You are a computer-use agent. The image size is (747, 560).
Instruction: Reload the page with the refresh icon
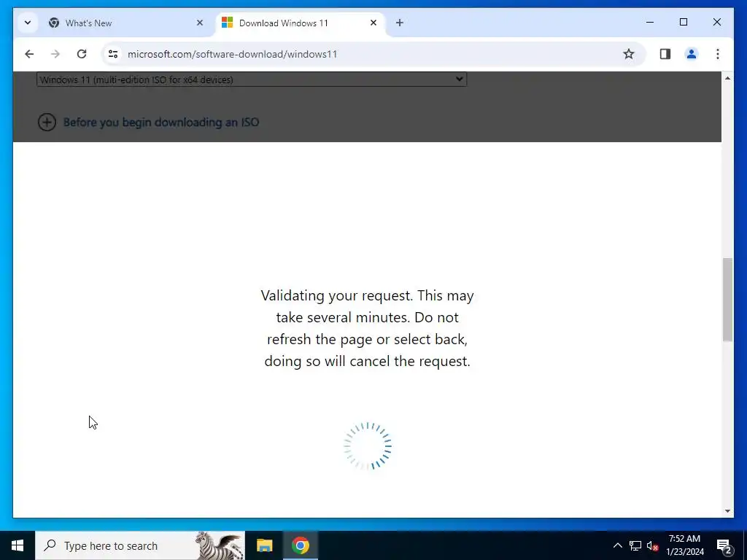point(82,54)
